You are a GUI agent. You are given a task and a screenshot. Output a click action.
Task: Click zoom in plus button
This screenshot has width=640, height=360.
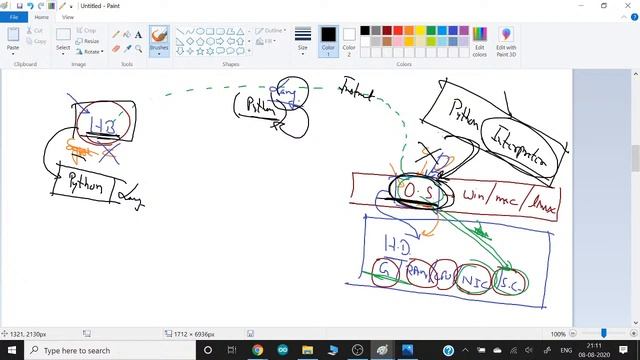point(633,334)
